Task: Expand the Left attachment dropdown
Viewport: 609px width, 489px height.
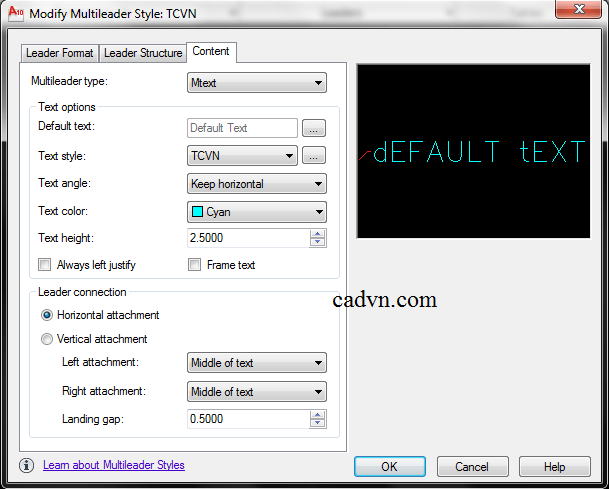Action: [x=257, y=363]
